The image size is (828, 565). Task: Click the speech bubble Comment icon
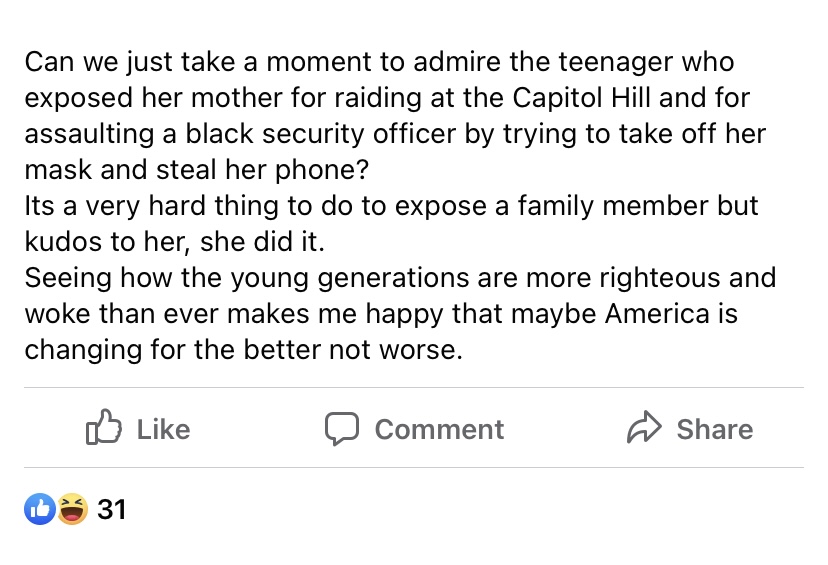pyautogui.click(x=342, y=428)
